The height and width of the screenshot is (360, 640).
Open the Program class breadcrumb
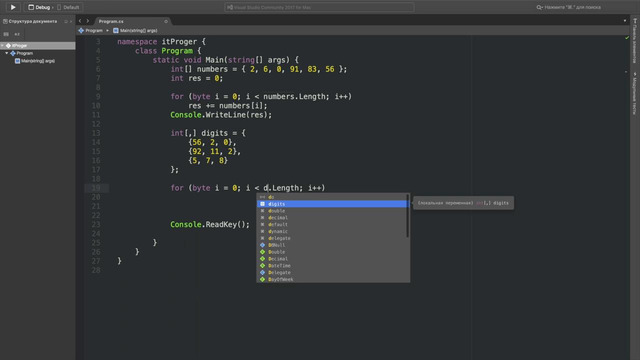(91, 31)
